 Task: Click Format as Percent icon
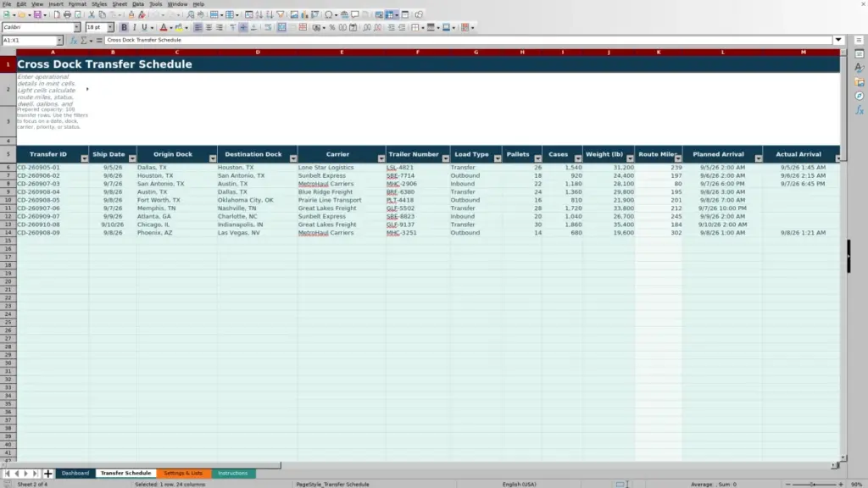pos(332,28)
